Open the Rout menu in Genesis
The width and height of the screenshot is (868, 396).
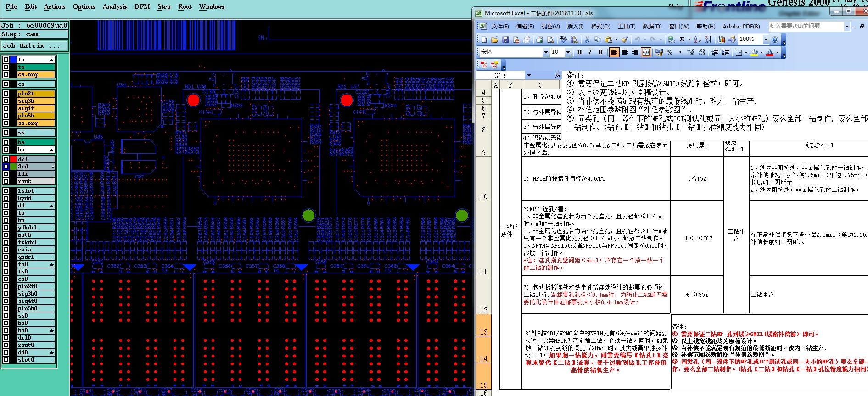click(185, 6)
